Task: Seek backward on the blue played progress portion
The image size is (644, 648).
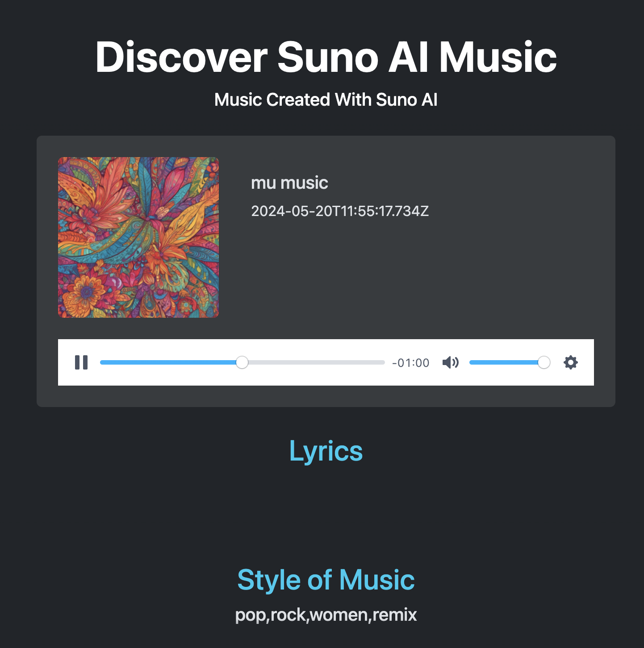Action: (x=168, y=362)
